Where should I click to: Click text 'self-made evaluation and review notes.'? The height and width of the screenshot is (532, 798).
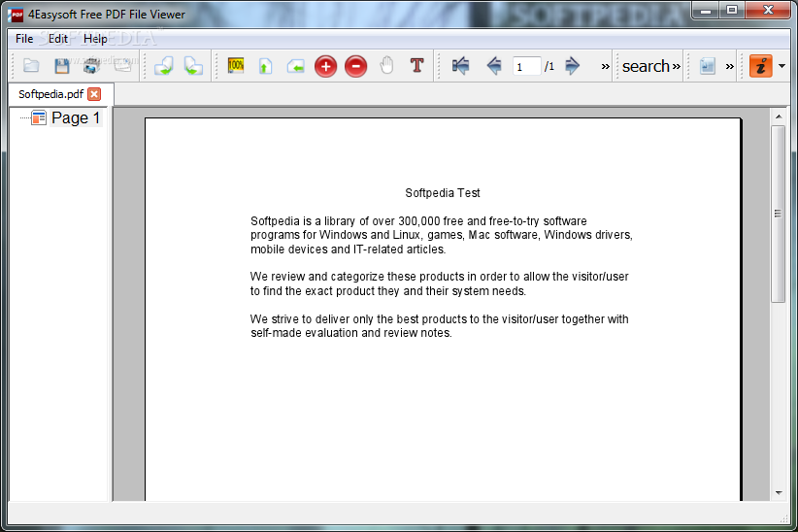pos(351,333)
